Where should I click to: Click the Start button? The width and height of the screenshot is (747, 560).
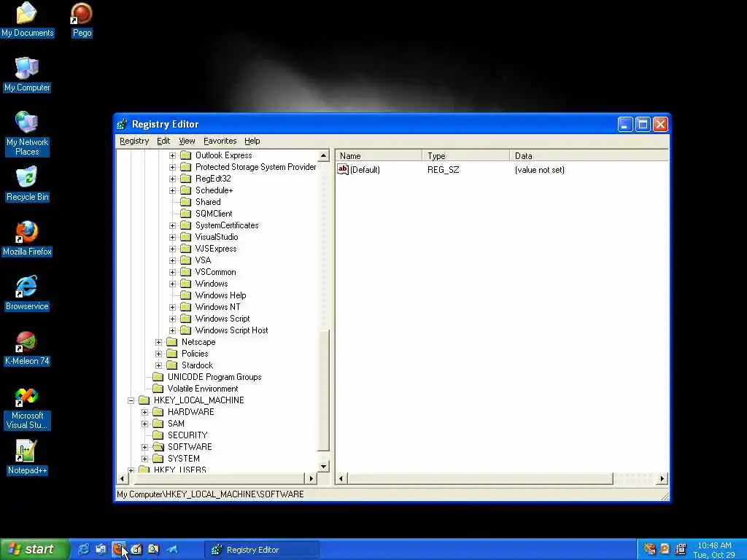click(34, 549)
